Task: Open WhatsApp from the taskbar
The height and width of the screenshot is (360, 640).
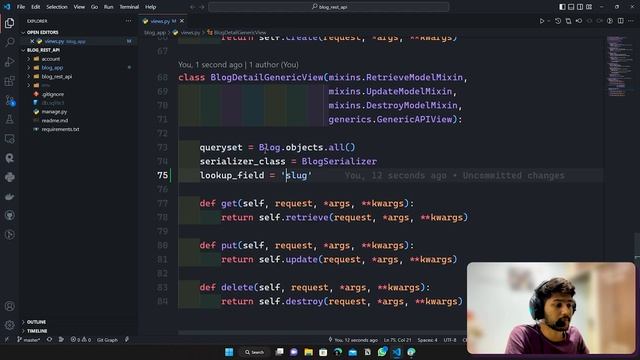Action: pyautogui.click(x=382, y=352)
